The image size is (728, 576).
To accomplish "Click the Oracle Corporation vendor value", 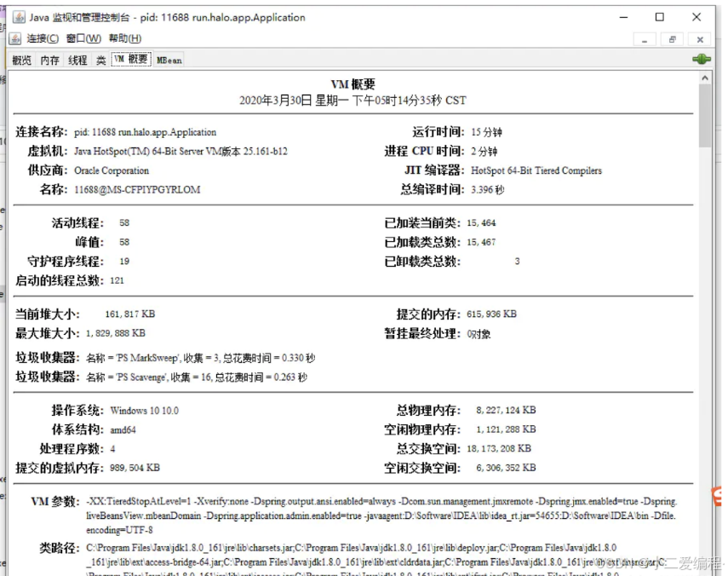I will [x=112, y=170].
